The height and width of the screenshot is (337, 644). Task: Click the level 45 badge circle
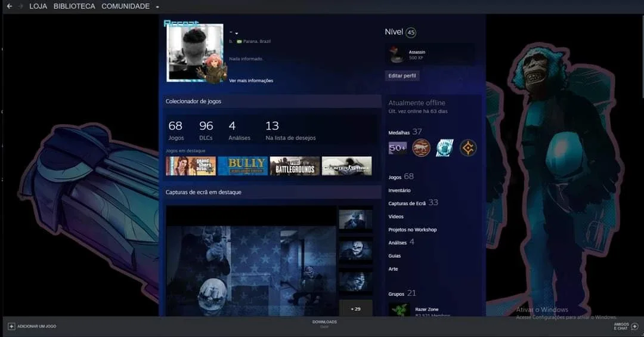tap(411, 32)
